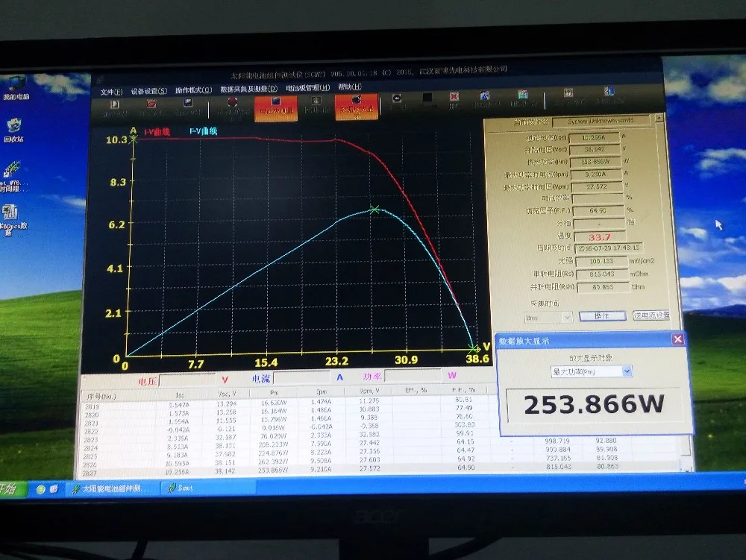Click the 33.7 temperature field
The image size is (746, 560).
(x=599, y=236)
